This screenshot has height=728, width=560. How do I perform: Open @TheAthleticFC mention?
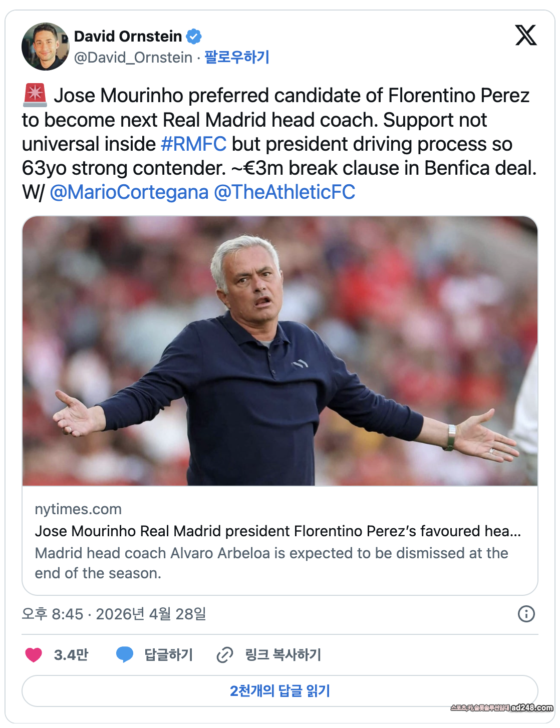point(285,192)
